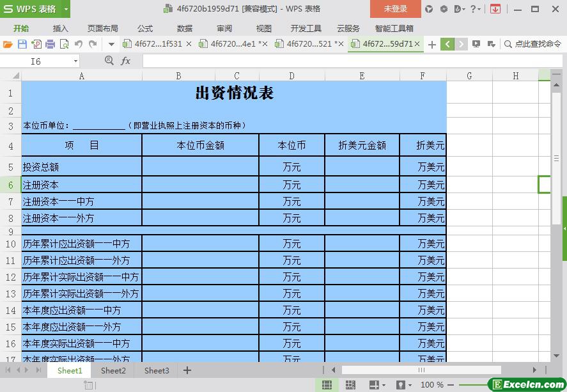
Task: Click the fx insert function icon
Action: point(125,61)
